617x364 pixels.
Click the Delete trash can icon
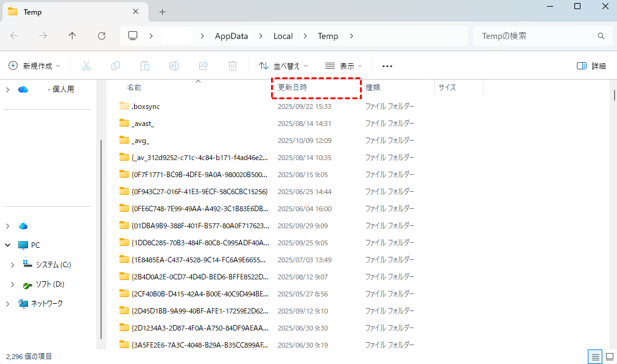pos(233,66)
